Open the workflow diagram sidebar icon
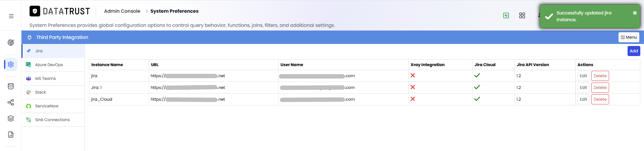Image resolution: width=644 pixels, height=151 pixels. [x=11, y=102]
